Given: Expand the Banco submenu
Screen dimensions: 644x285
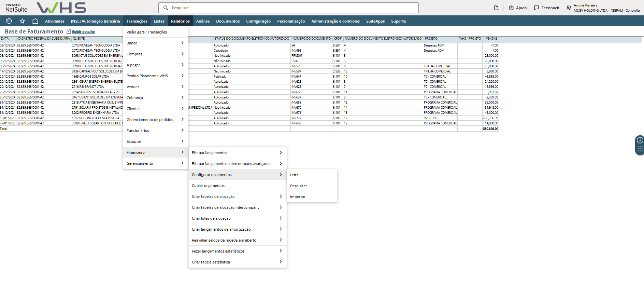Looking at the screenshot, I should click(x=155, y=43).
